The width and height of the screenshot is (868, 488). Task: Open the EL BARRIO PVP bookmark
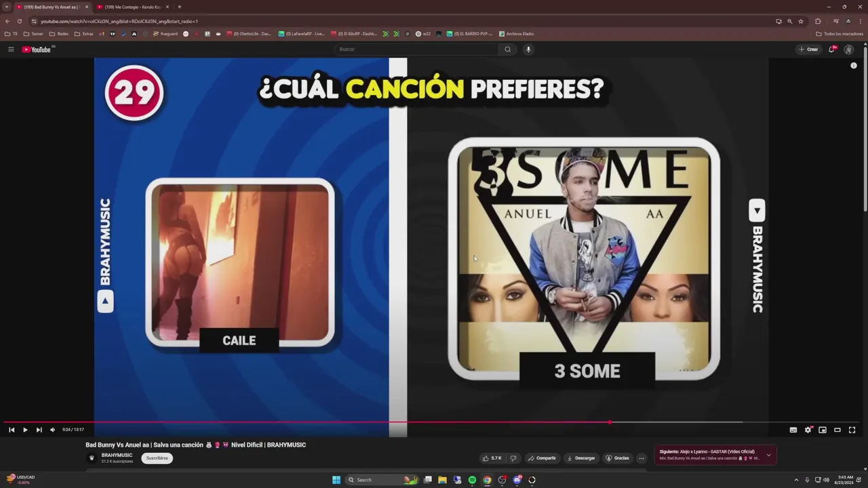tap(470, 34)
